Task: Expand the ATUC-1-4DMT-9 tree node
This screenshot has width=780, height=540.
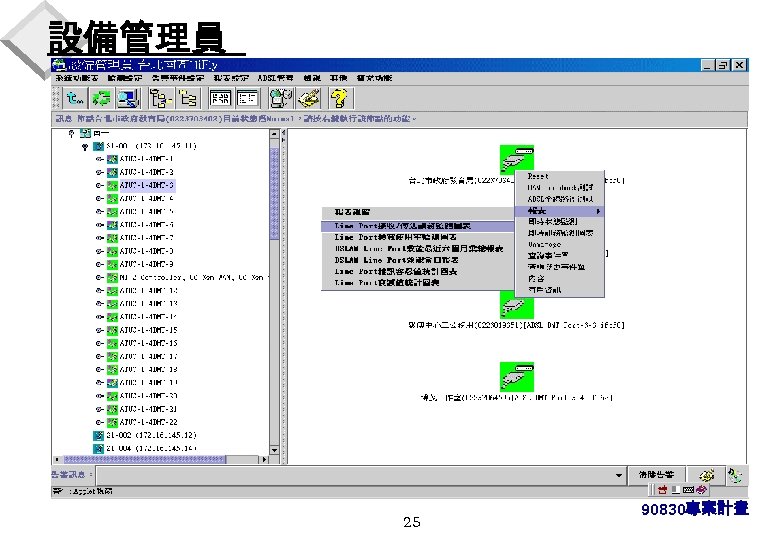Action: click(99, 265)
